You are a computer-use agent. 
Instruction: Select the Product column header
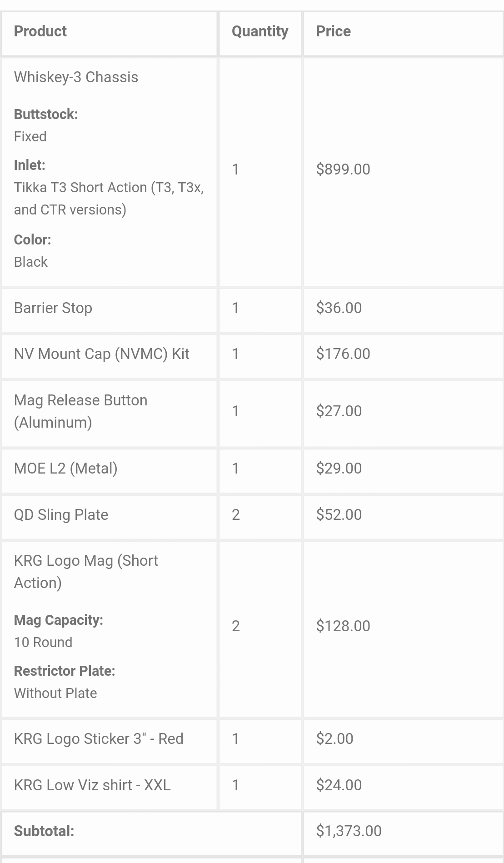coord(40,31)
